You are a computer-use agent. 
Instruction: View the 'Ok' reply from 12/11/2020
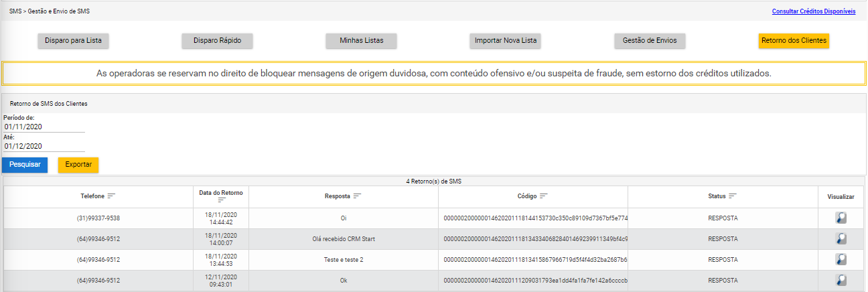tap(841, 280)
